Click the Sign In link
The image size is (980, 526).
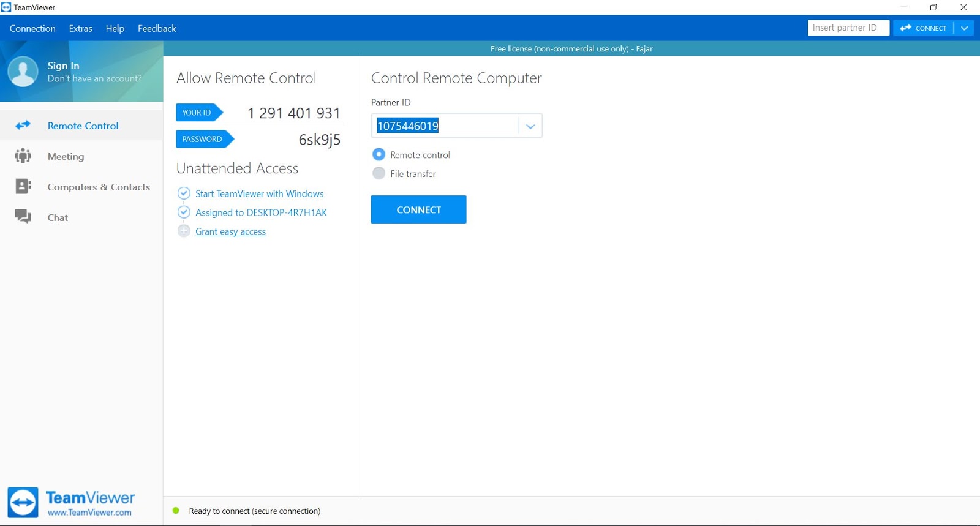point(63,66)
